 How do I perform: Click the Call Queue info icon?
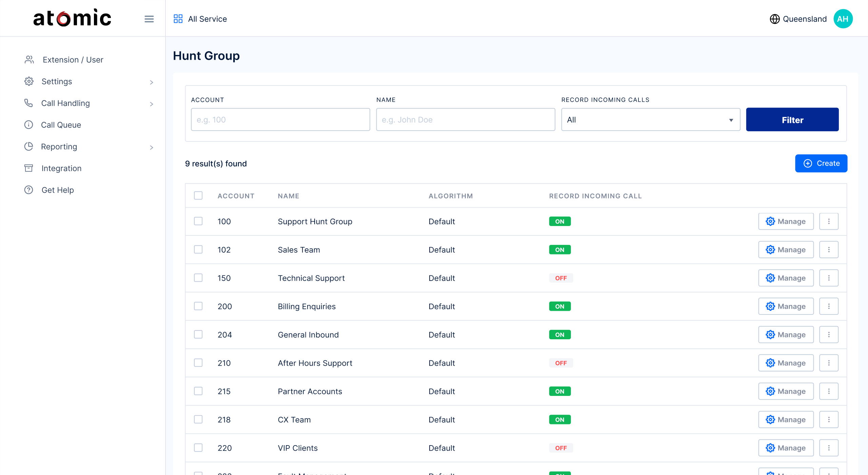(x=29, y=125)
